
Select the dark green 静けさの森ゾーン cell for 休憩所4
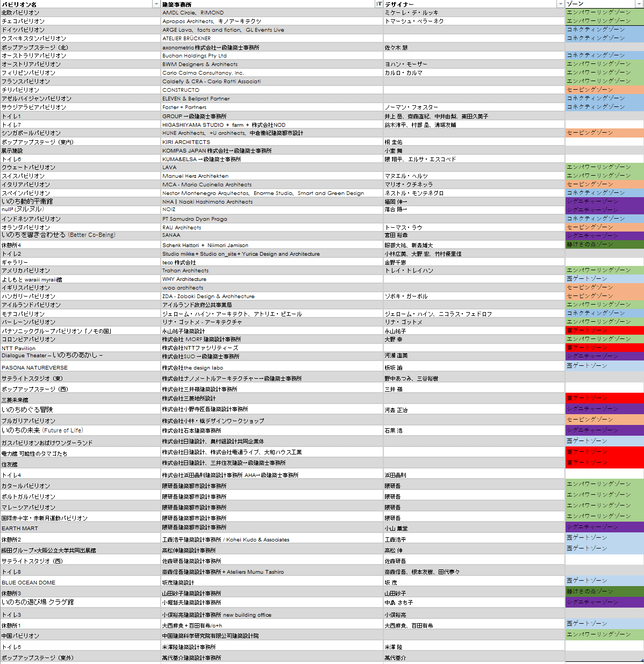click(x=604, y=244)
